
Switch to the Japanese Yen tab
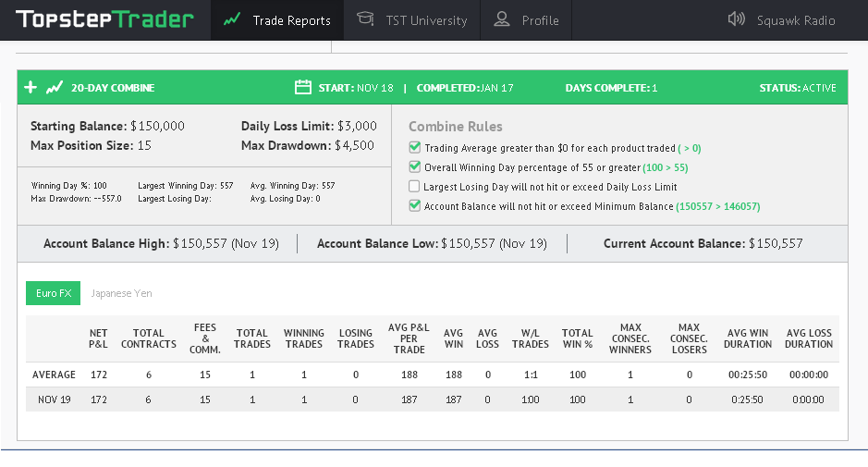click(121, 293)
